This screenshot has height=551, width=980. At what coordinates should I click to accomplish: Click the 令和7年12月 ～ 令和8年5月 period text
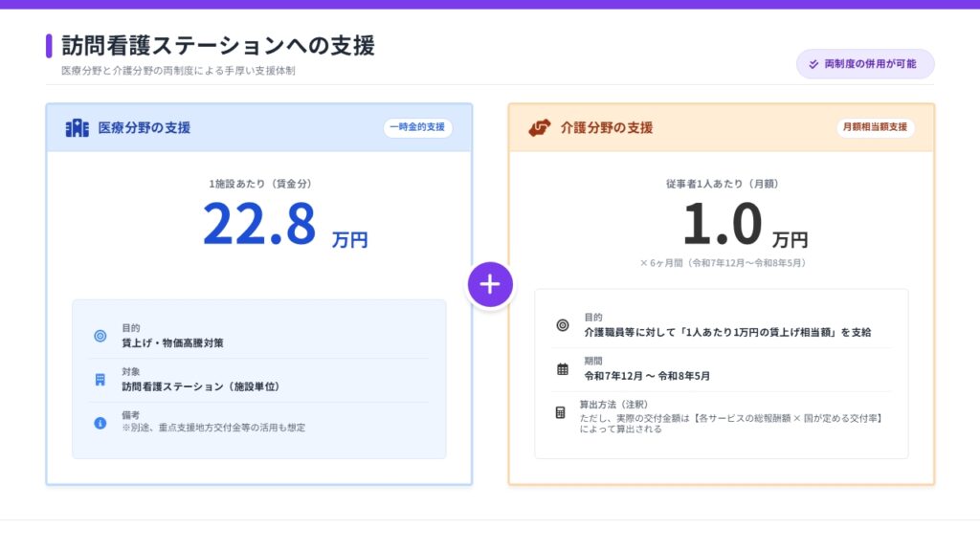[x=647, y=376]
